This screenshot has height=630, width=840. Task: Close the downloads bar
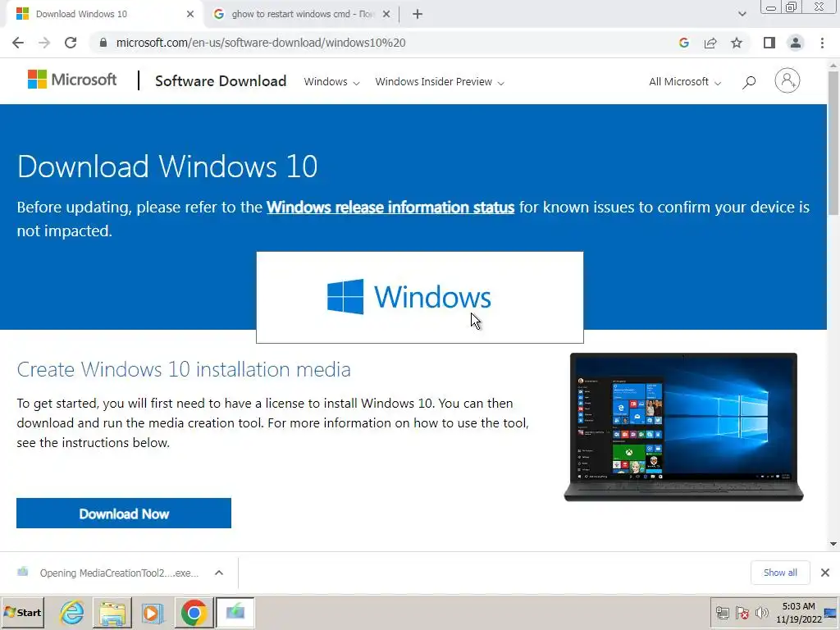[825, 573]
